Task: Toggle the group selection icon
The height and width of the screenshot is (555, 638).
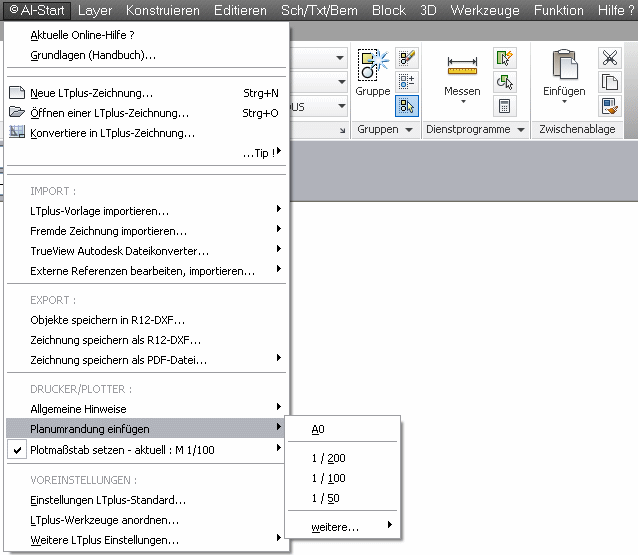Action: [407, 106]
